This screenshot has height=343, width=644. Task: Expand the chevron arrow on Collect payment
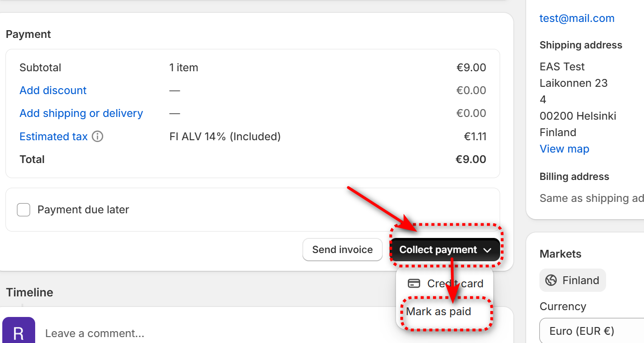point(487,250)
